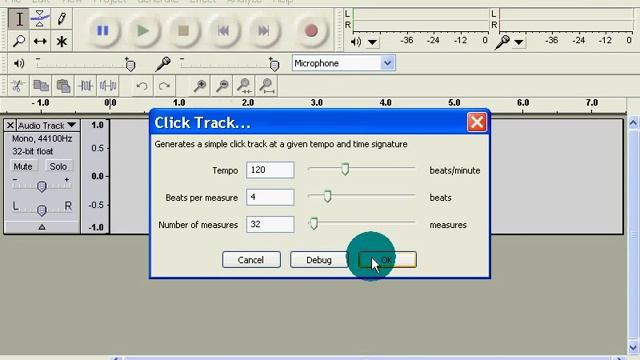Click the 3.0 mark on timeline ruler
The image size is (640, 360).
coord(317,102)
